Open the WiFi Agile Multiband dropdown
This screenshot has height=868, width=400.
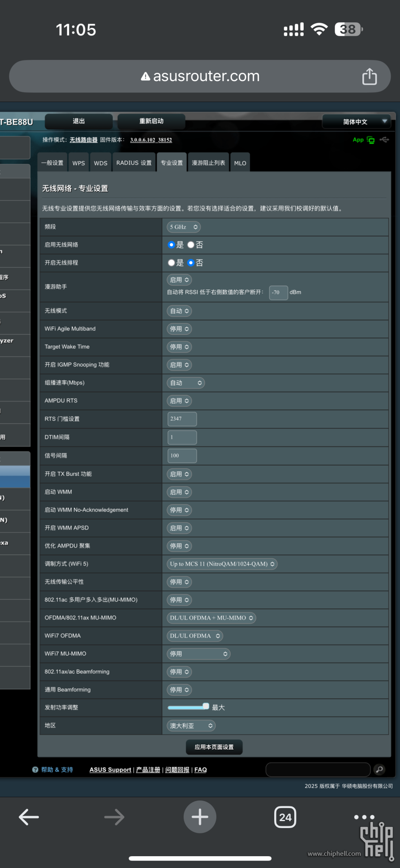[x=179, y=329]
